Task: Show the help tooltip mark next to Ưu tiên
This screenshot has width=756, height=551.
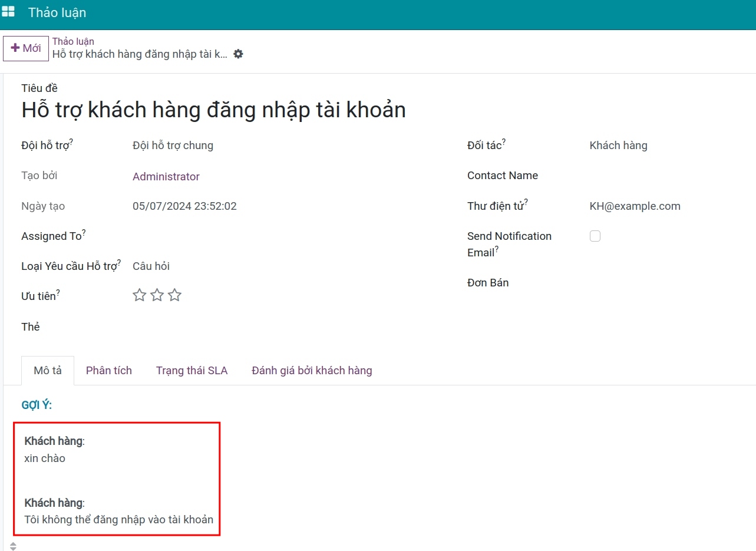Action: pos(58,292)
